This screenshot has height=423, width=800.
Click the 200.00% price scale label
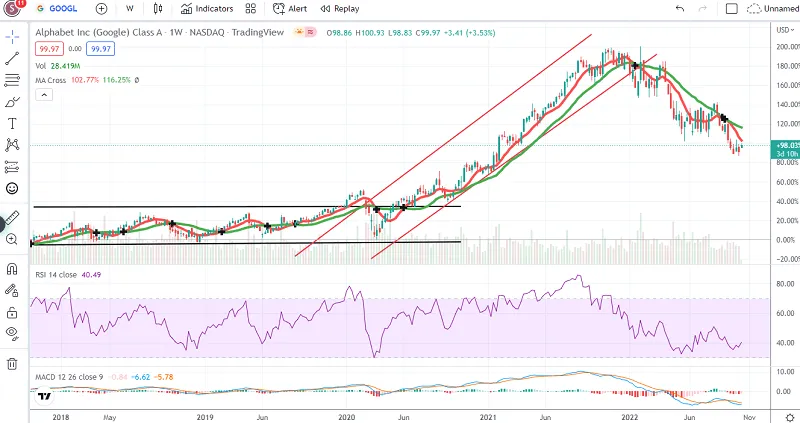788,46
